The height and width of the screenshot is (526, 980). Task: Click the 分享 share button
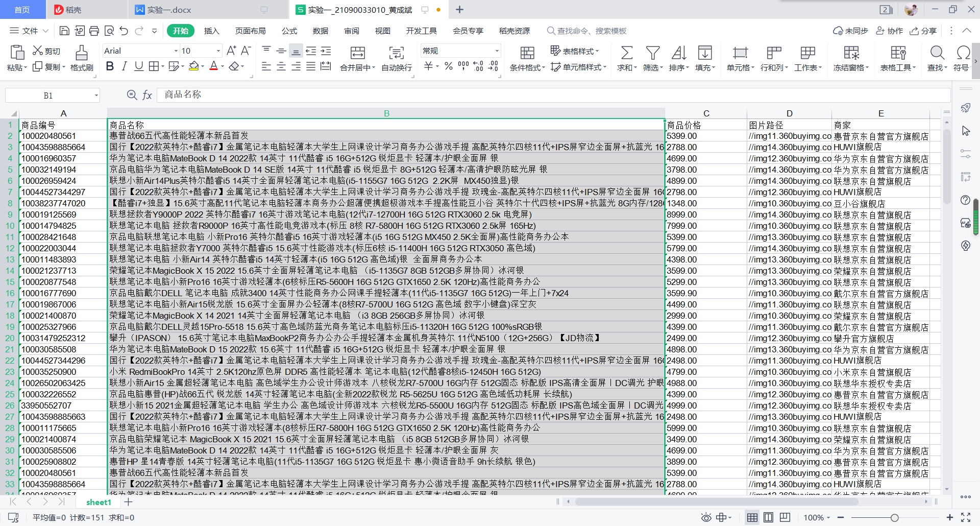tap(923, 31)
